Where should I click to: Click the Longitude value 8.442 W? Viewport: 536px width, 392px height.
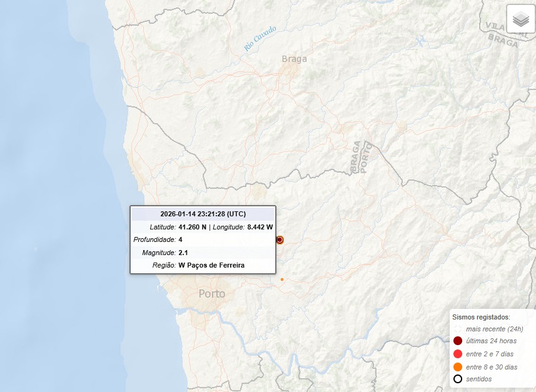260,227
